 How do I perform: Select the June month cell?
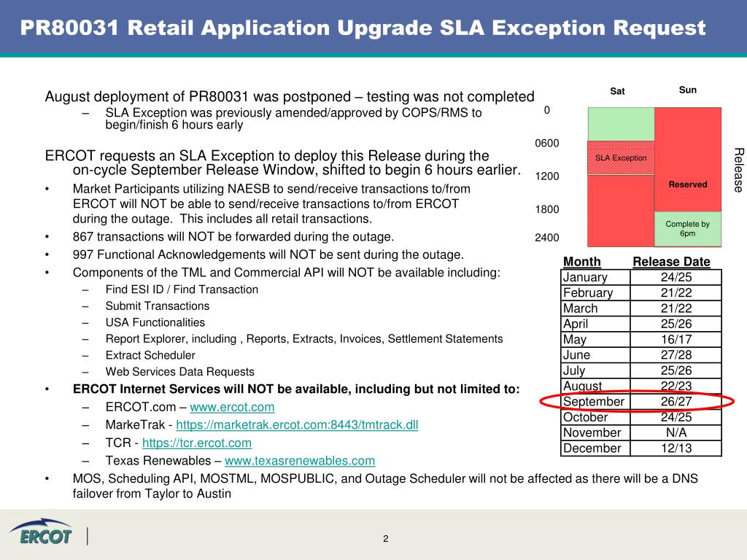tap(595, 355)
